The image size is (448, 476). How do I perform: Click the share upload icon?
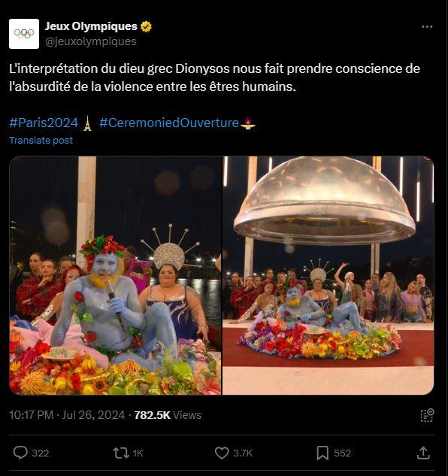[423, 453]
